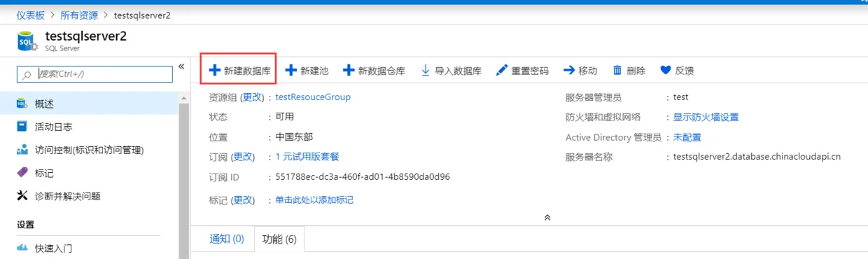The height and width of the screenshot is (259, 868).
Task: Open 访问控制(标识和访问管理) menu item
Action: (90, 150)
